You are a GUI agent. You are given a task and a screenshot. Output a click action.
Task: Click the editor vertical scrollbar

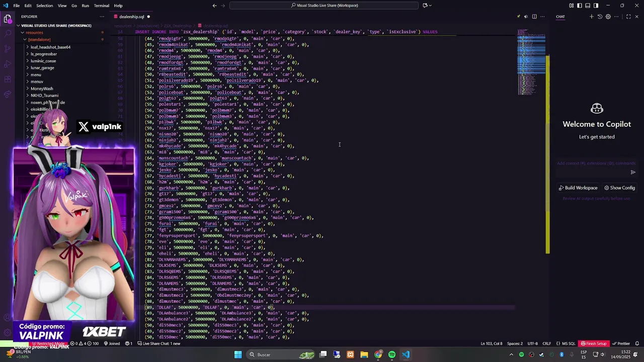click(548, 153)
